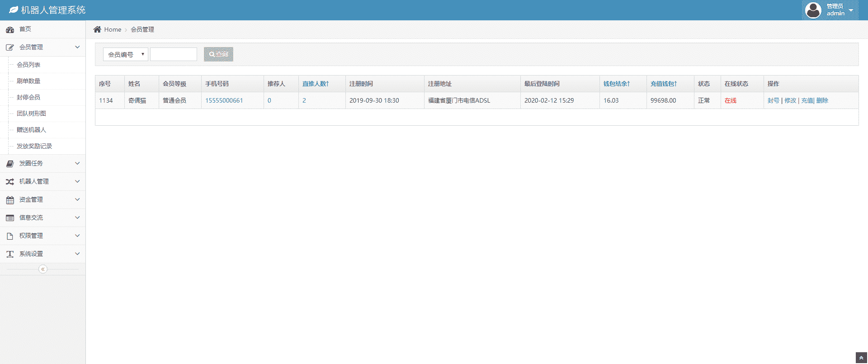
Task: Click the list icon beside 信息交流
Action: click(10, 218)
